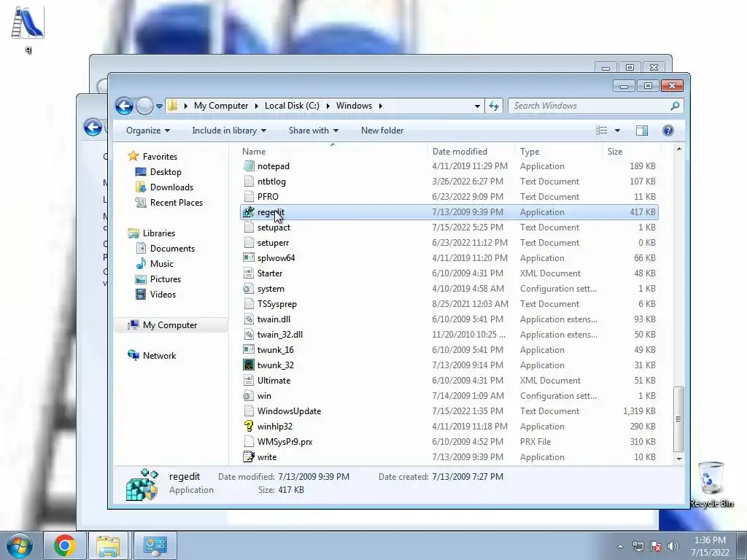Click the regedit application icon in file list
Viewport: 747px width, 560px height.
point(249,212)
